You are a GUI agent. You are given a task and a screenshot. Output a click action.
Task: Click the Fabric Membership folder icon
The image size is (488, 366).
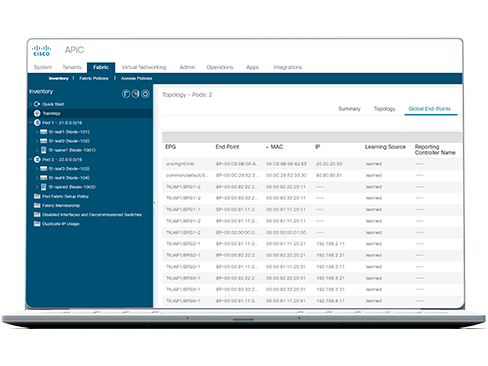pos(37,205)
